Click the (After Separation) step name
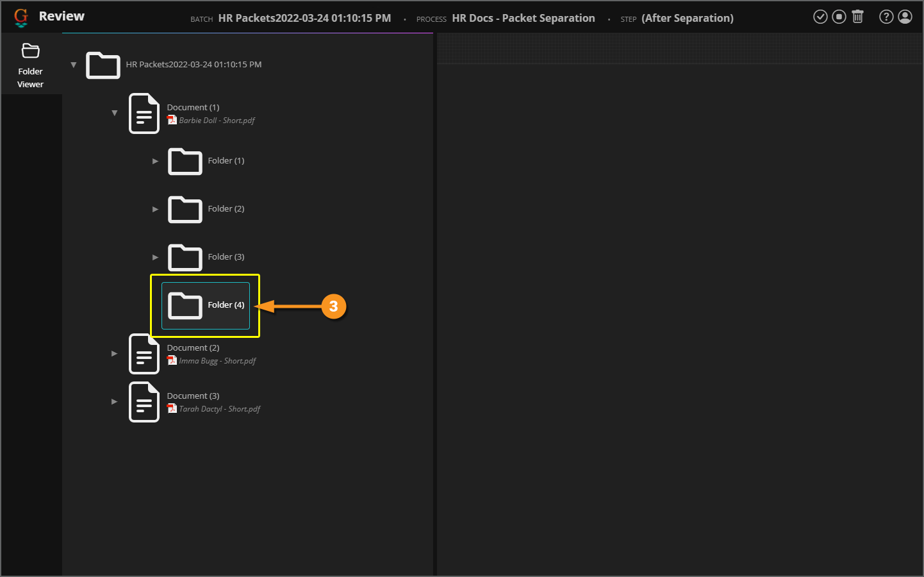This screenshot has width=924, height=577. 688,18
